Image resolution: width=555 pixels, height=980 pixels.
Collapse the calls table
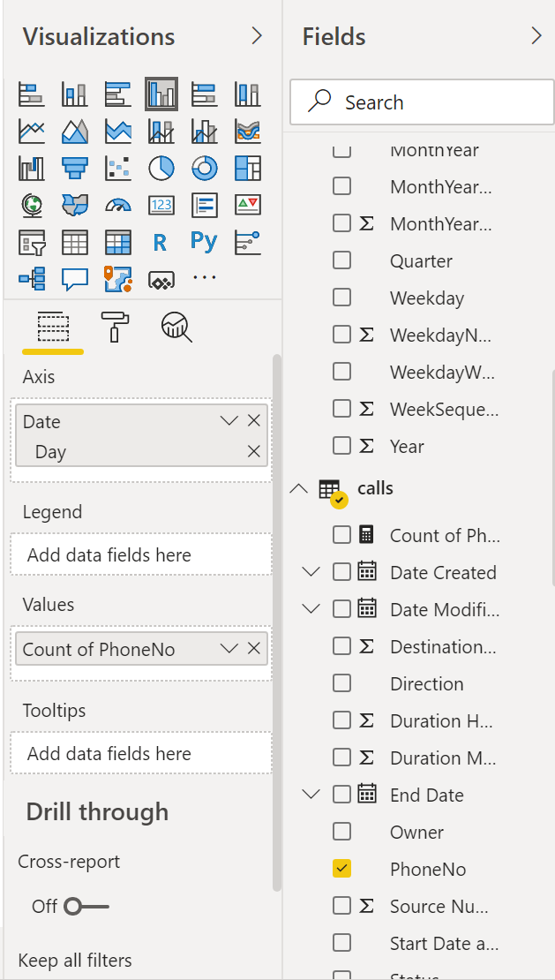tap(299, 488)
